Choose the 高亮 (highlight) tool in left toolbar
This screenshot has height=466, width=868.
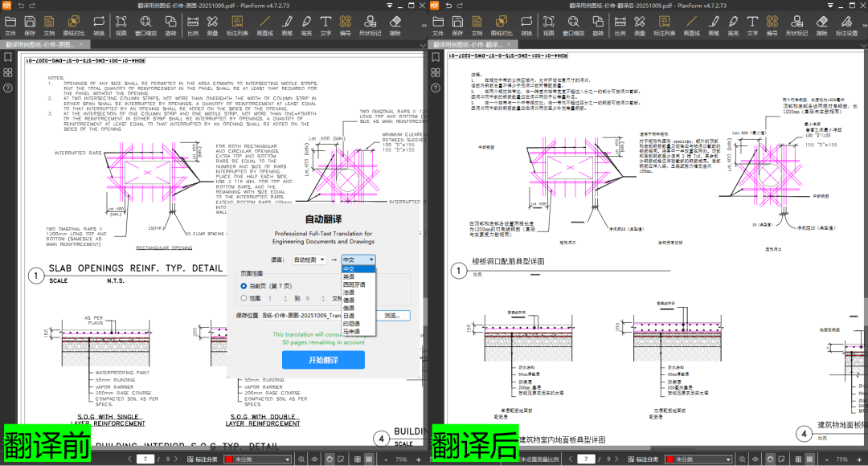click(306, 25)
